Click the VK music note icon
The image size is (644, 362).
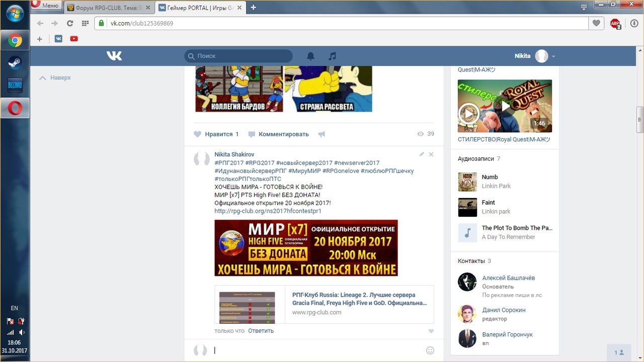[332, 56]
